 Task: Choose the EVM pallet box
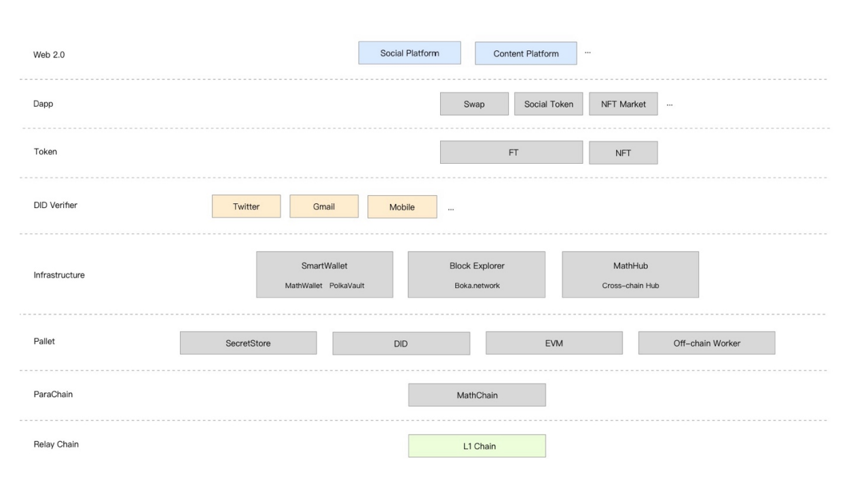tap(554, 343)
